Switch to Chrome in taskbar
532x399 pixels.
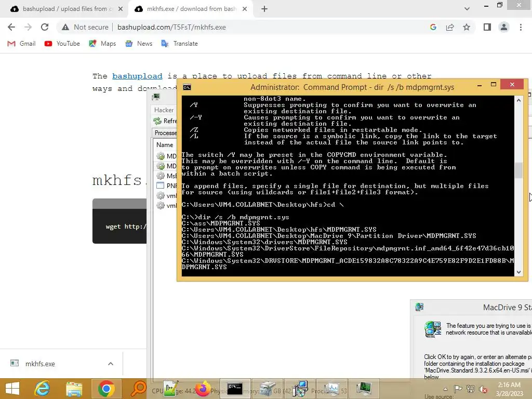pos(106,389)
